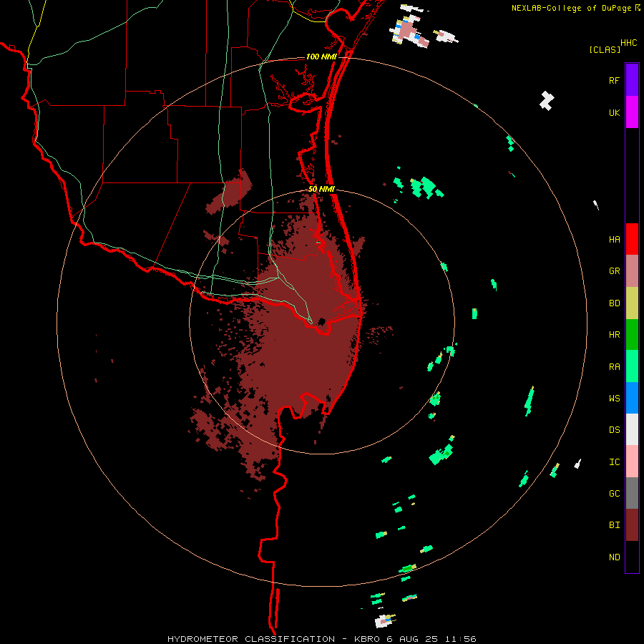Click the radar site hole at echo center
This screenshot has height=644, width=644.
[321, 321]
